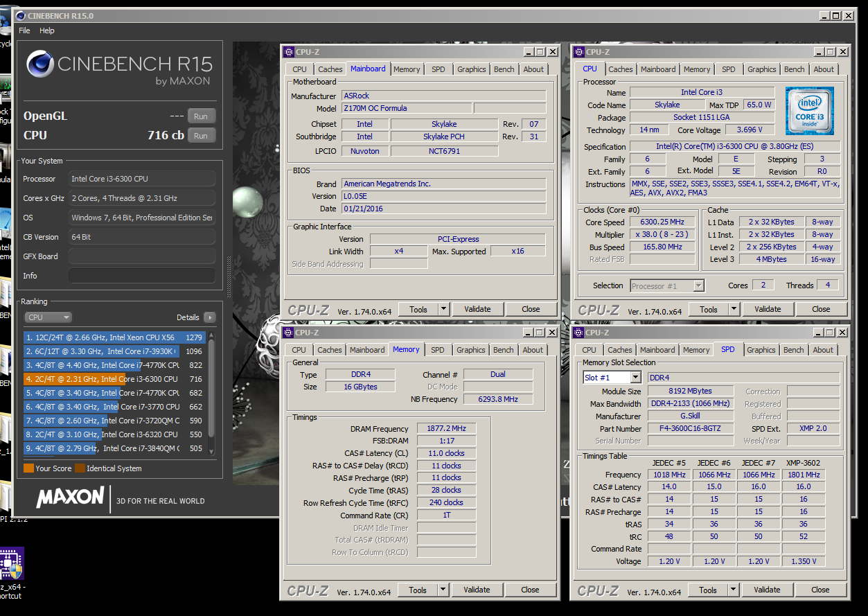Click the Core Speed value 6300.25 MHz
This screenshot has height=616, width=868.
[x=662, y=222]
